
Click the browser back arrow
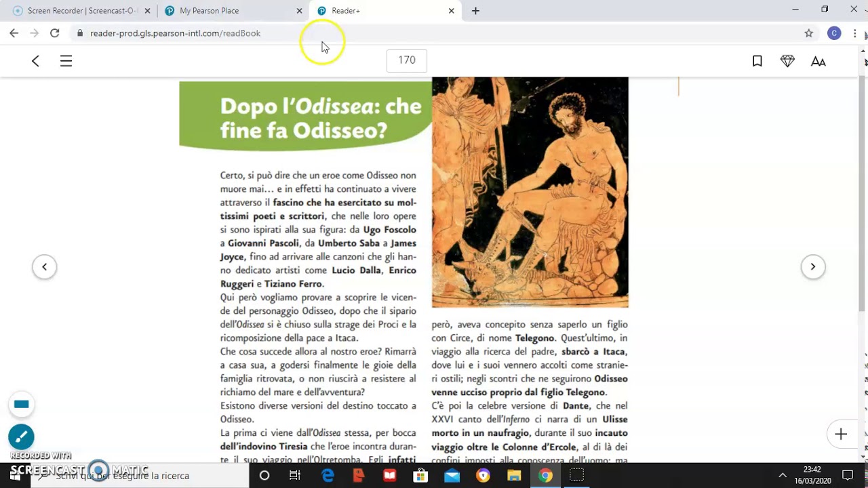14,33
